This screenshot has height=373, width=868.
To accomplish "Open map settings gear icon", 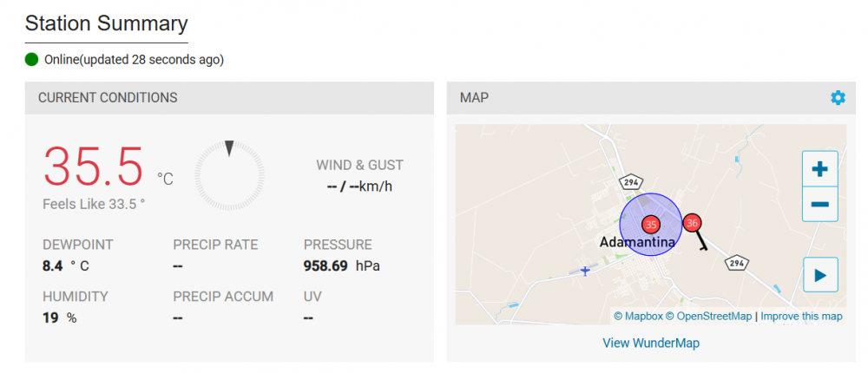I will [x=838, y=98].
